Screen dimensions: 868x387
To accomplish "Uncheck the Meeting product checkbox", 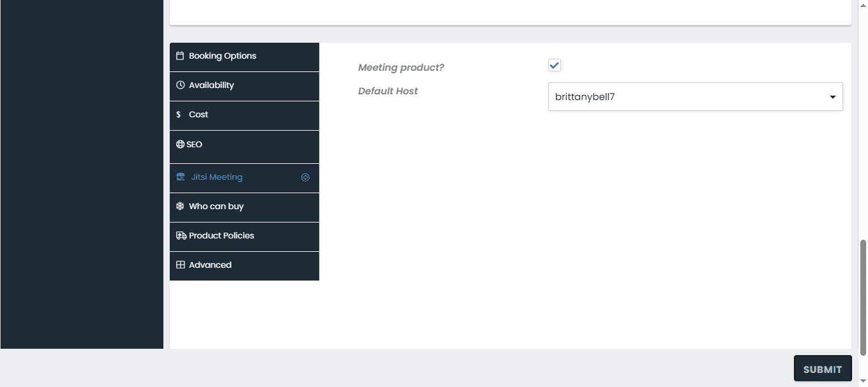I will pyautogui.click(x=555, y=65).
